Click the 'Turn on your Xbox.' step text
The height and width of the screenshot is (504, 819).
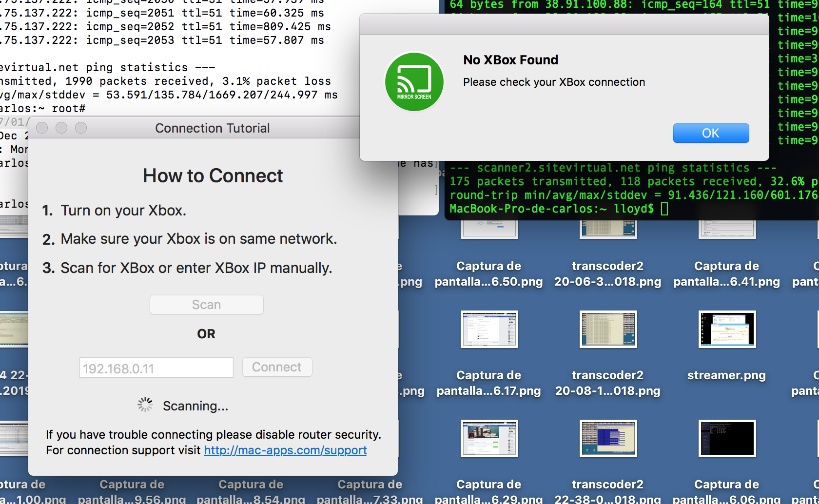click(x=123, y=211)
